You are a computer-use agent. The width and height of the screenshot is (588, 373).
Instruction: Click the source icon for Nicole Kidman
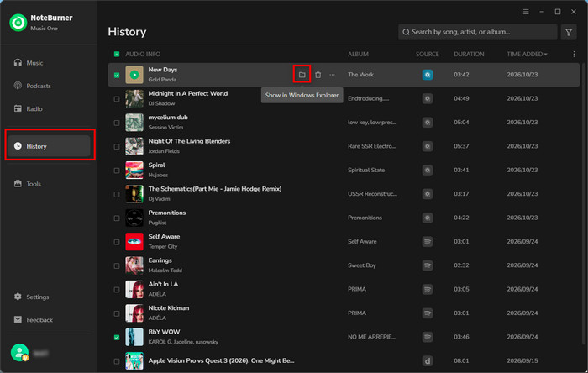(x=427, y=313)
